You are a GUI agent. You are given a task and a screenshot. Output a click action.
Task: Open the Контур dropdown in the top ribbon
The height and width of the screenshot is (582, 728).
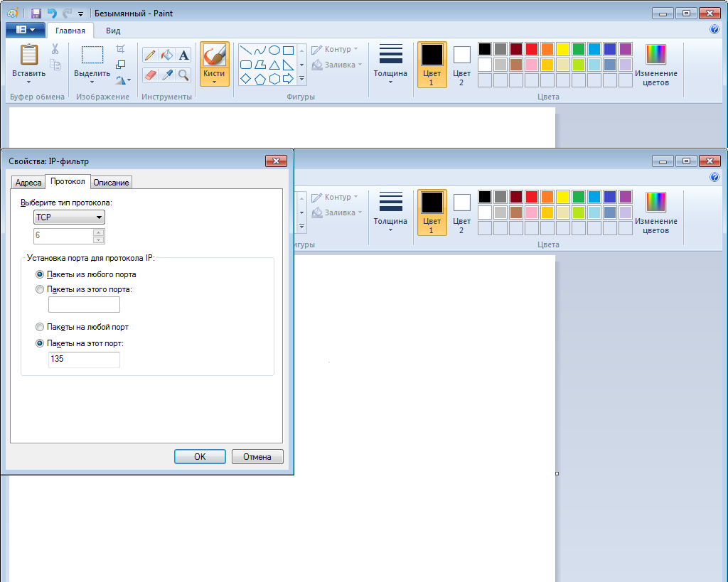coord(335,49)
